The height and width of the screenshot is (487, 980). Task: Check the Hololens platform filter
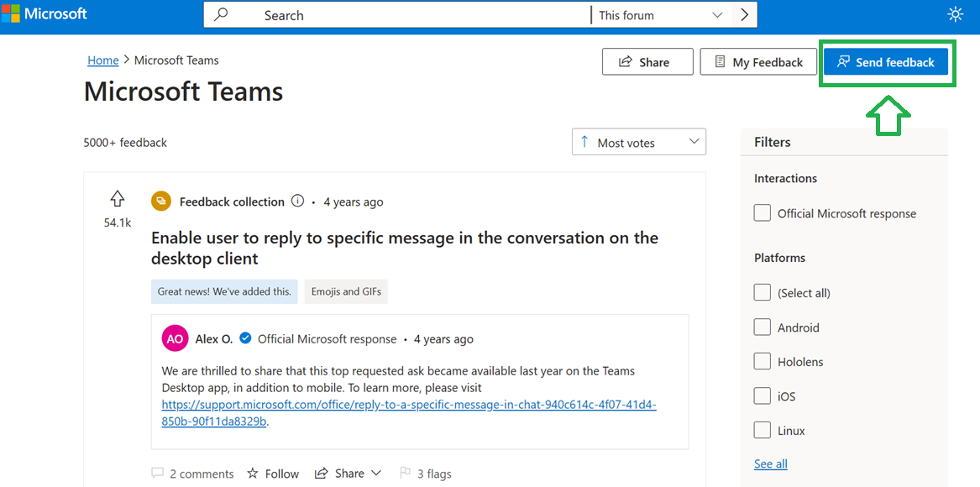click(762, 361)
